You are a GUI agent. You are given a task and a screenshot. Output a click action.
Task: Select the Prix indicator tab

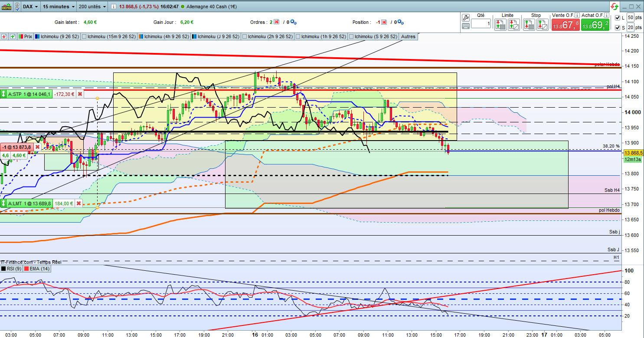coord(25,37)
